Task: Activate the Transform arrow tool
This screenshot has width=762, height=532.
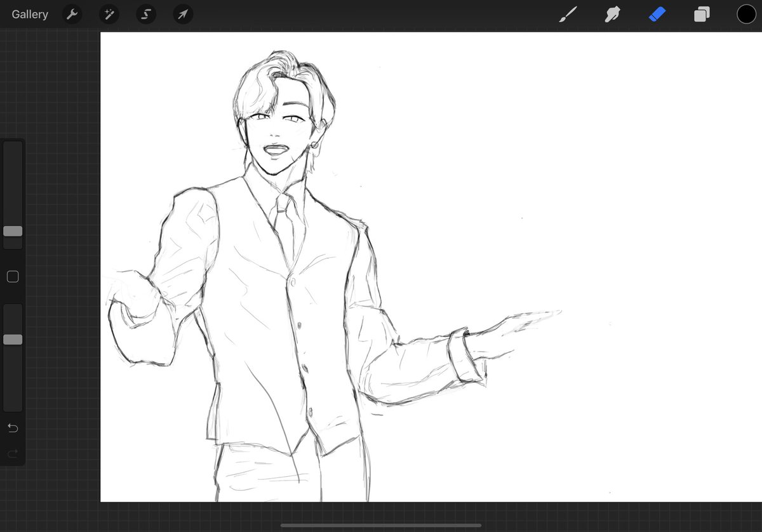Action: point(184,15)
